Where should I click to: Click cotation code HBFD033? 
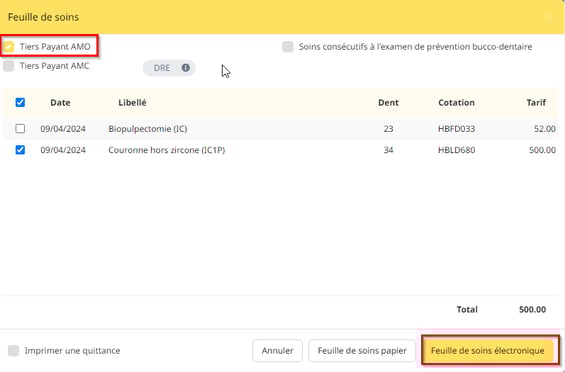(x=457, y=129)
